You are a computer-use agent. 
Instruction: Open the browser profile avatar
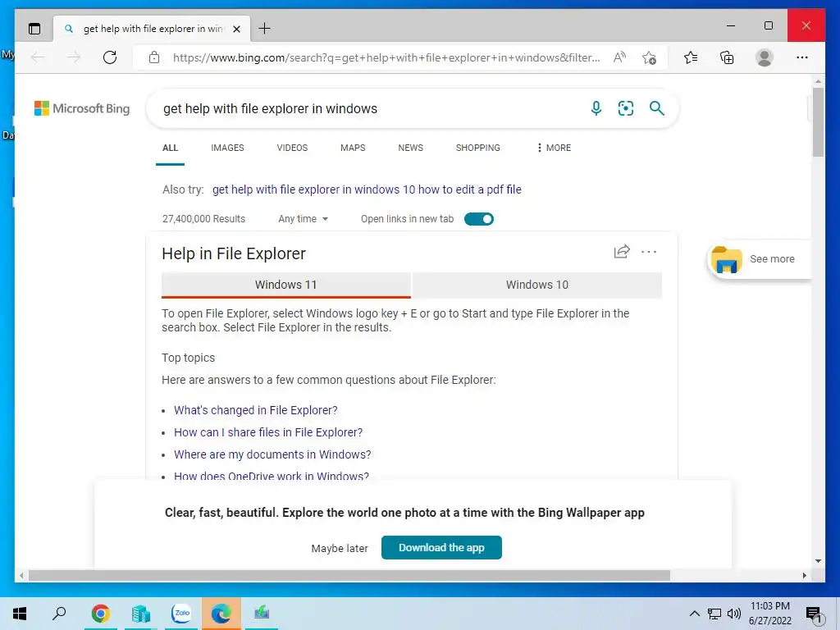tap(765, 57)
